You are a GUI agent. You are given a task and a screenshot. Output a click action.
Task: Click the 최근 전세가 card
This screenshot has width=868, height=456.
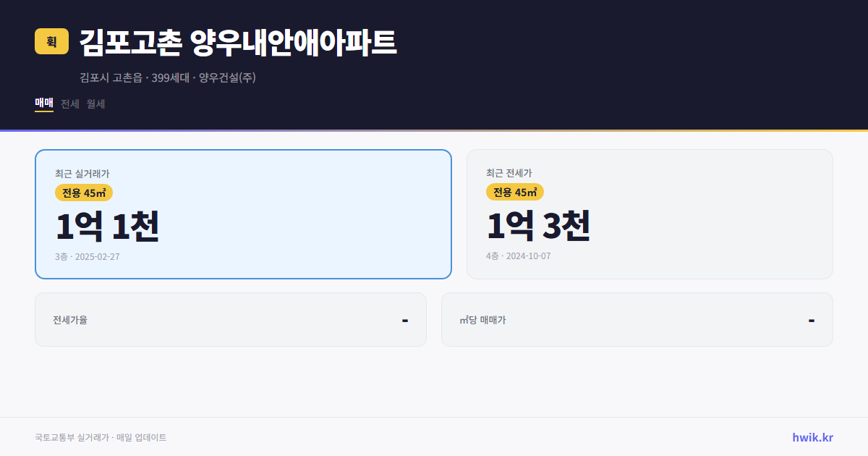pyautogui.click(x=650, y=214)
